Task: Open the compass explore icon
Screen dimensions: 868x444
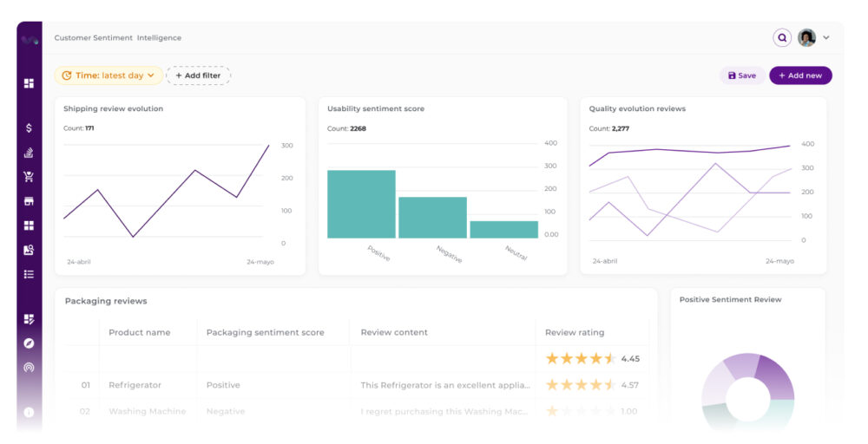Action: [29, 343]
